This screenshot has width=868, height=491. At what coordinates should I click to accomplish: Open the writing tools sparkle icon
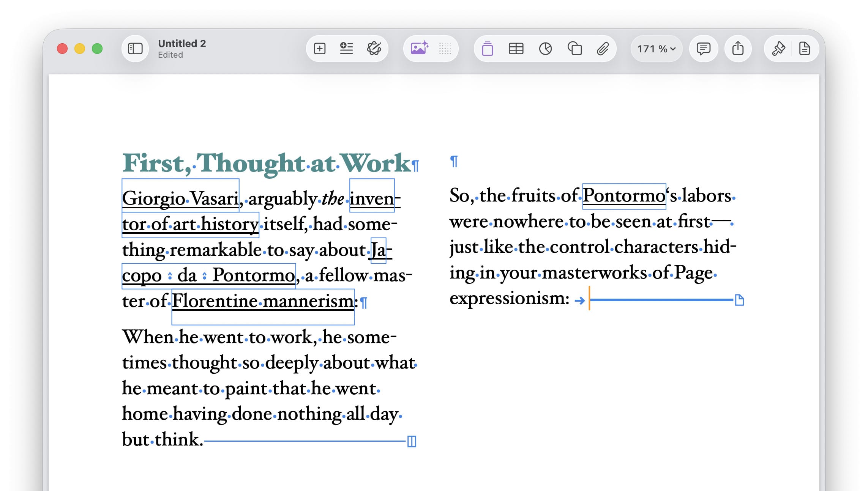pos(374,49)
